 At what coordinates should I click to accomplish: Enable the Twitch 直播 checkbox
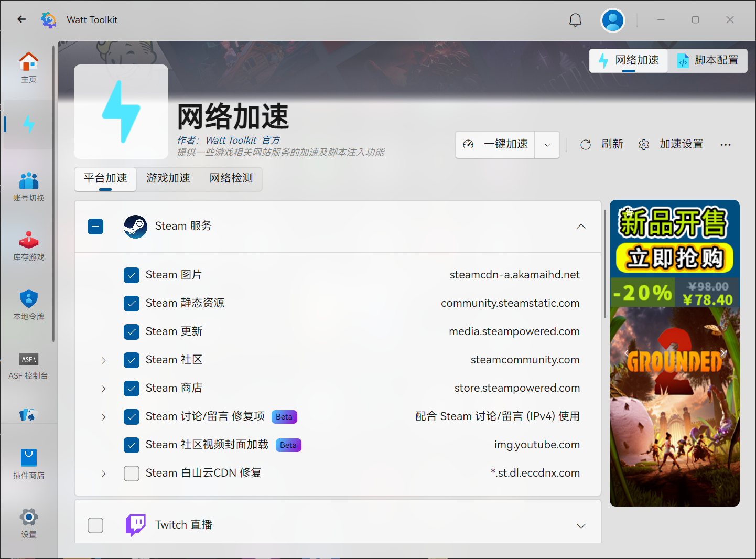click(x=95, y=525)
